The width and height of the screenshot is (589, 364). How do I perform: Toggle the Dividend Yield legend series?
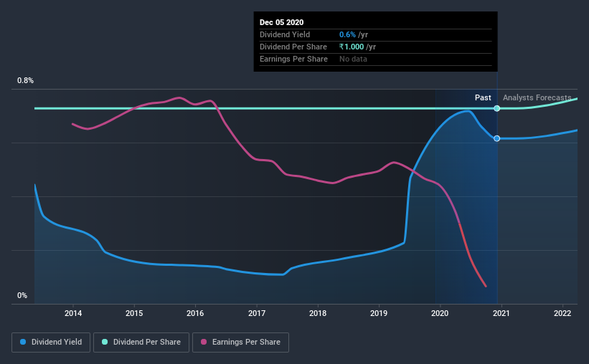(x=51, y=343)
